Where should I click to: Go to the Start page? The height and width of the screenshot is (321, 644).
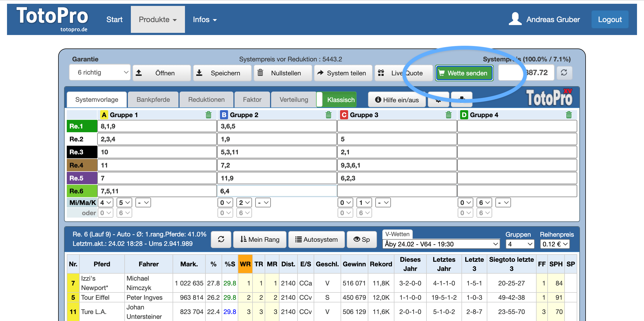coord(114,19)
